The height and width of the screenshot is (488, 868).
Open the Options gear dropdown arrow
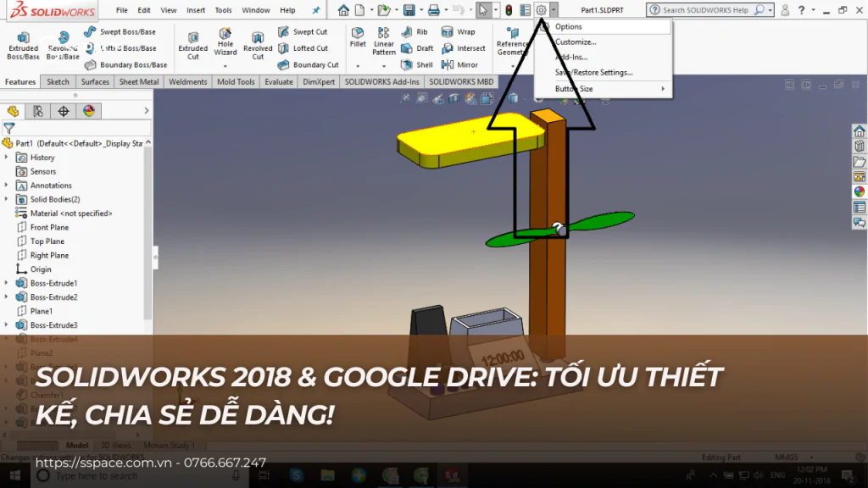tap(553, 10)
